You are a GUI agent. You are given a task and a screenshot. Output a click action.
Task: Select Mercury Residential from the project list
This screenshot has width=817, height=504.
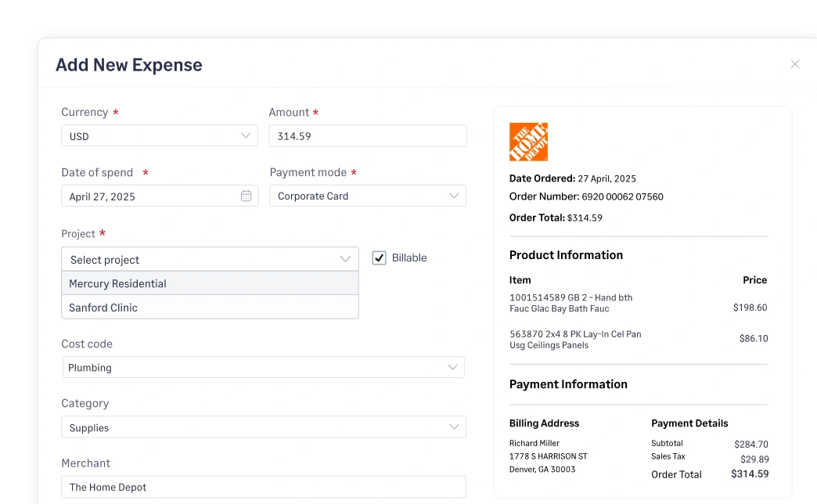click(210, 283)
